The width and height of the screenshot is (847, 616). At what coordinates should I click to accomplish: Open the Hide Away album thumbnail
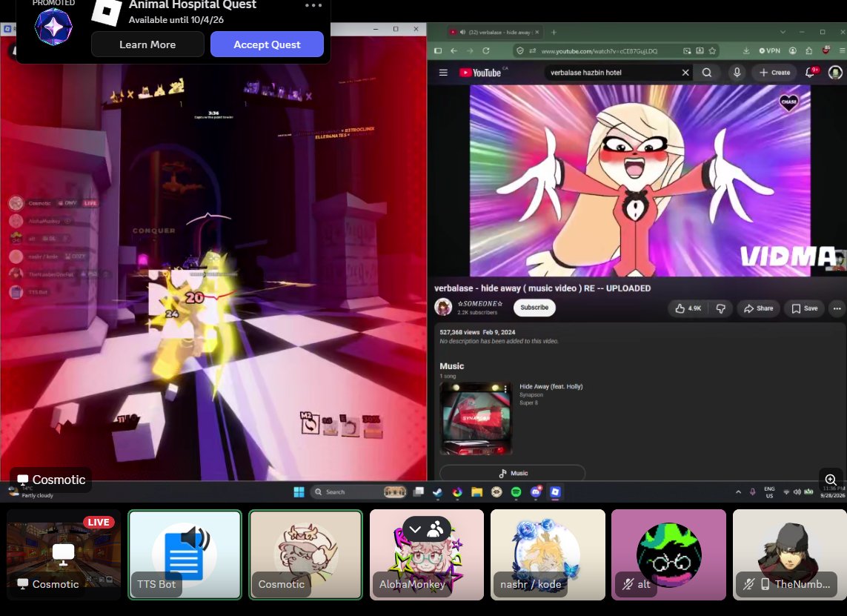coord(475,418)
